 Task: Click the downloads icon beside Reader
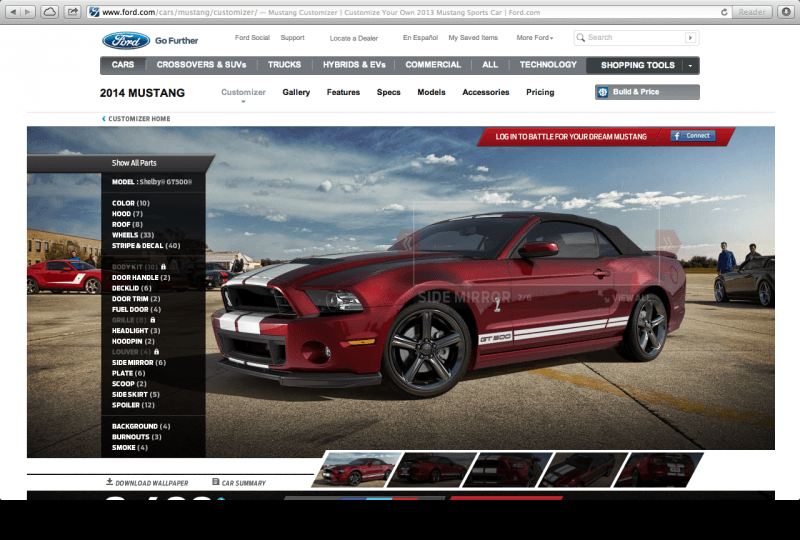(786, 12)
